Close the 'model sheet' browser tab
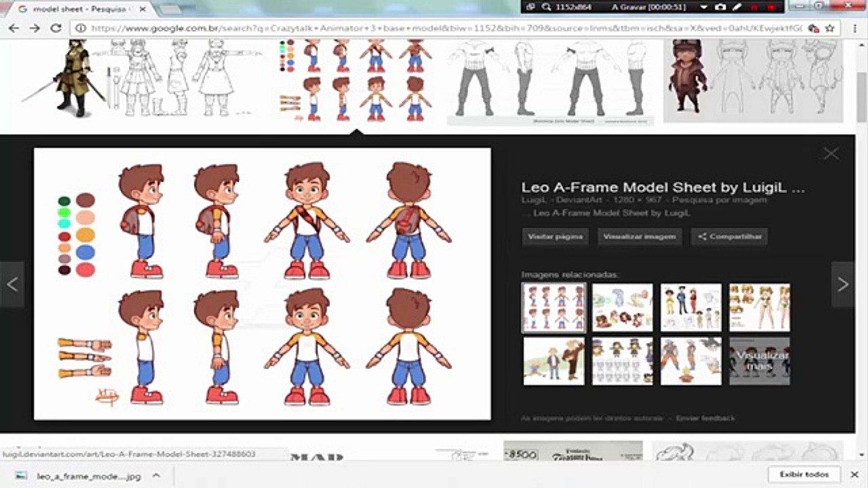 pos(142,9)
